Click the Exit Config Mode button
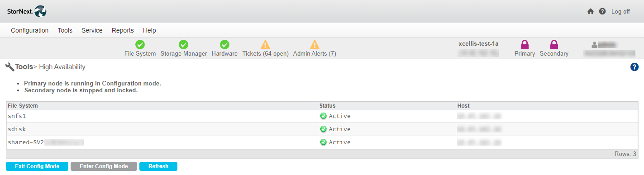The height and width of the screenshot is (175, 644). (x=37, y=166)
